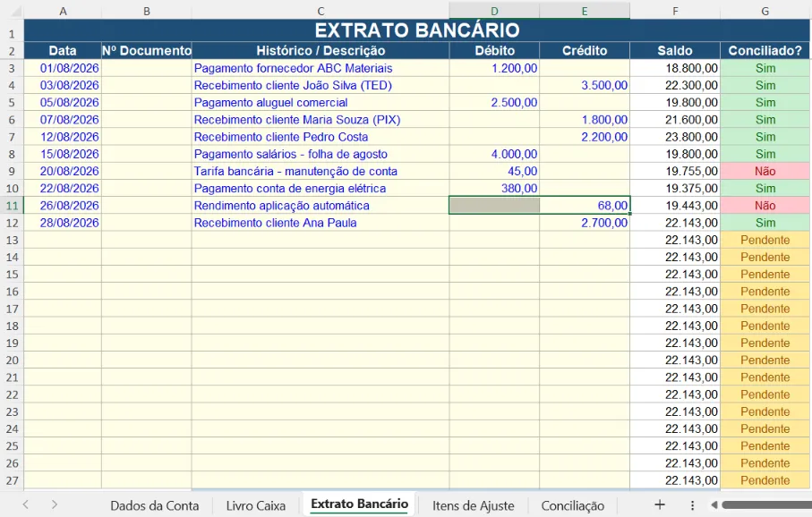Screen dimensions: 812x517
Task: Click Não status for Rendimento aplicação row
Action: 765,206
